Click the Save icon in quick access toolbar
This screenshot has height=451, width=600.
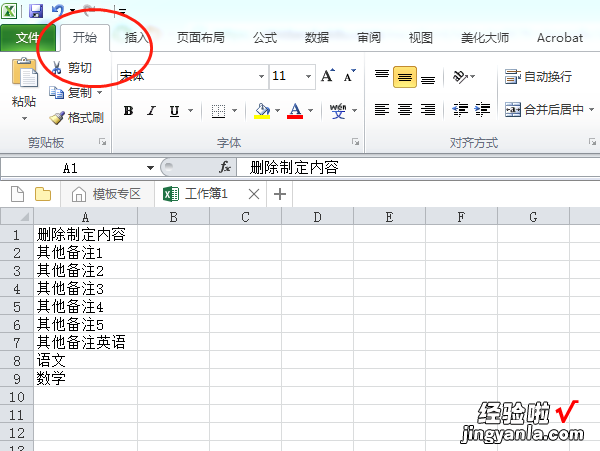click(36, 10)
